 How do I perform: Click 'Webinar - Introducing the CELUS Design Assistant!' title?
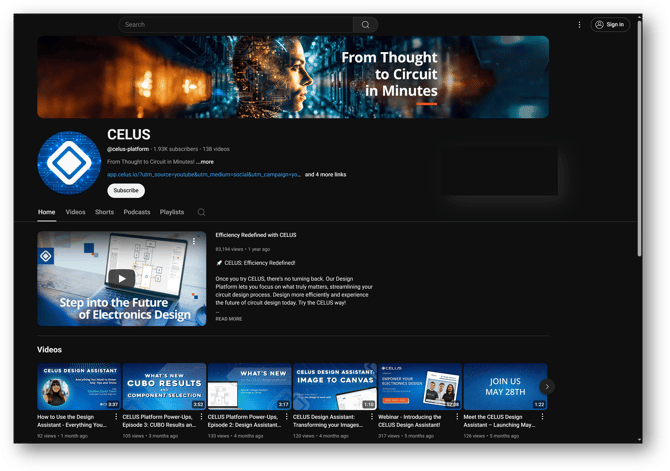(x=409, y=421)
